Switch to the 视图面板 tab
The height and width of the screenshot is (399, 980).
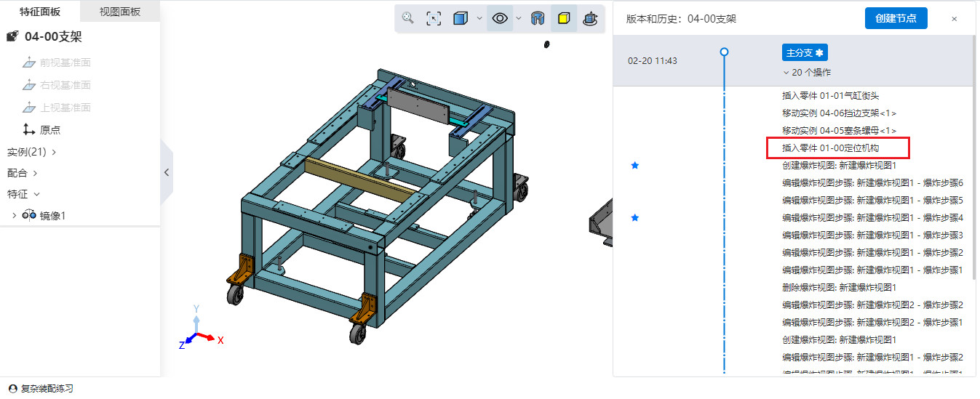pyautogui.click(x=120, y=12)
